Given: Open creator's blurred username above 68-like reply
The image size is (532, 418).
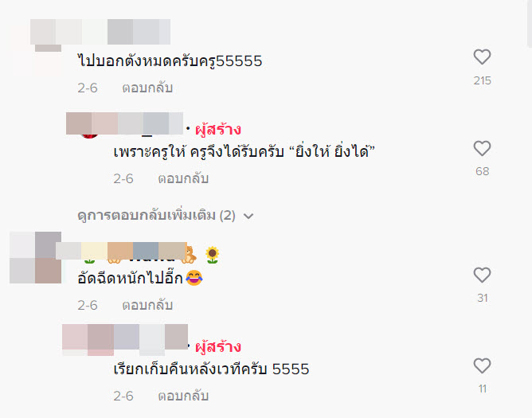Looking at the screenshot, I should (124, 123).
